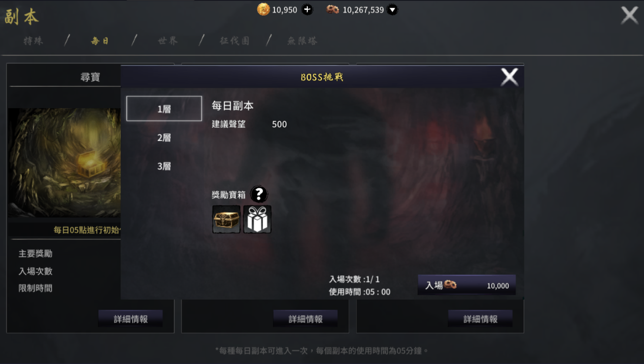The height and width of the screenshot is (364, 644).
Task: Open the reward chest question mark help
Action: coord(259,194)
